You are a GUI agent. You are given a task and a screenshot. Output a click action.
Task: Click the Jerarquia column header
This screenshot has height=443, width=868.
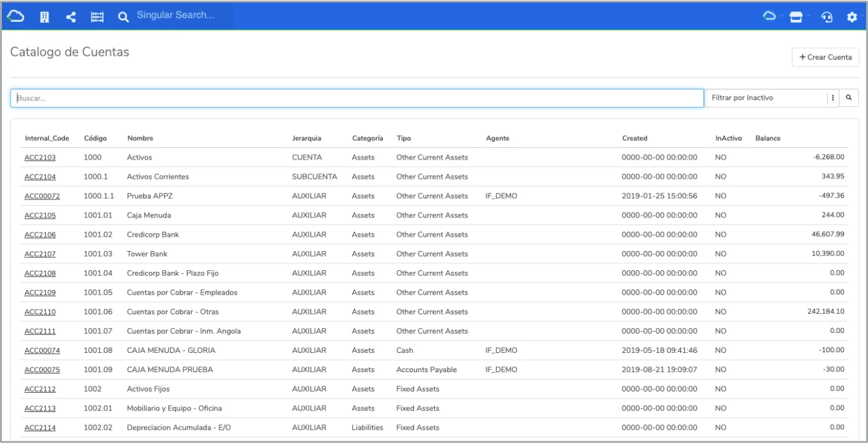click(x=307, y=138)
